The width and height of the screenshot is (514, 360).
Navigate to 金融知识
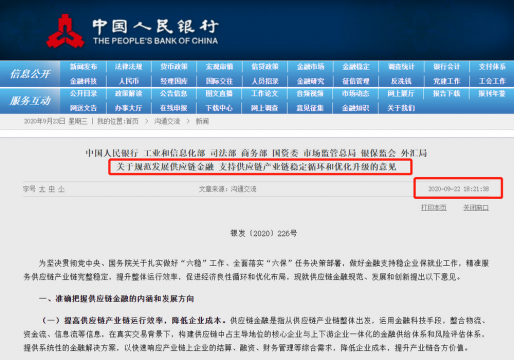point(356,108)
